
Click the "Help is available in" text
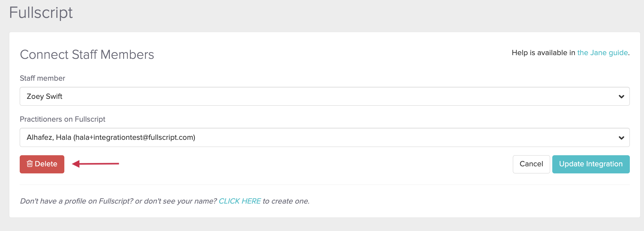(x=543, y=53)
